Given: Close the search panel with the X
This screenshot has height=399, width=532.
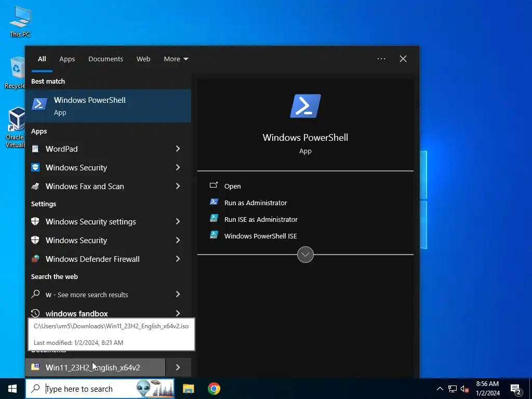Looking at the screenshot, I should (x=403, y=59).
